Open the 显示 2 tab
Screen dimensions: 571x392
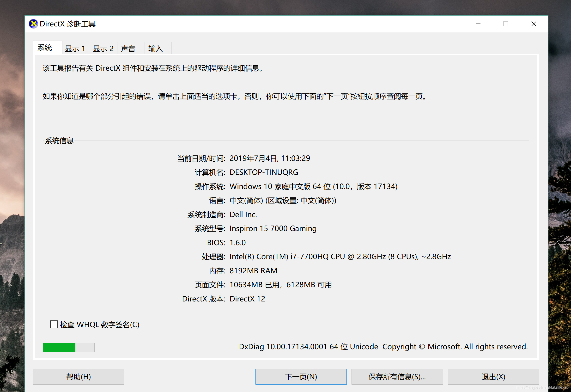point(103,49)
